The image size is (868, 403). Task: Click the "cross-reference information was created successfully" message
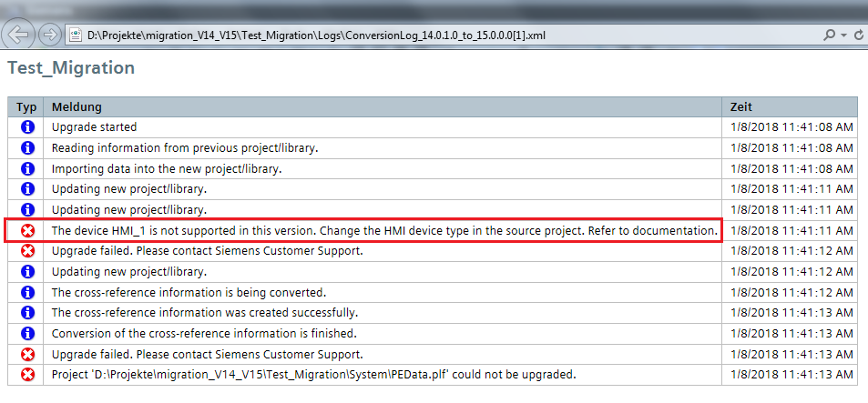click(x=204, y=313)
